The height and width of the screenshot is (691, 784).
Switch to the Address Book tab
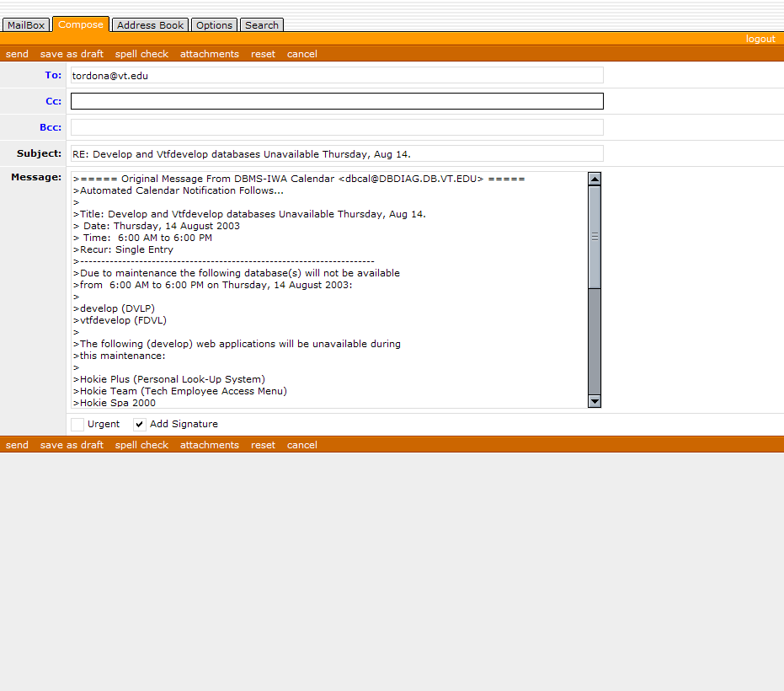coord(150,25)
